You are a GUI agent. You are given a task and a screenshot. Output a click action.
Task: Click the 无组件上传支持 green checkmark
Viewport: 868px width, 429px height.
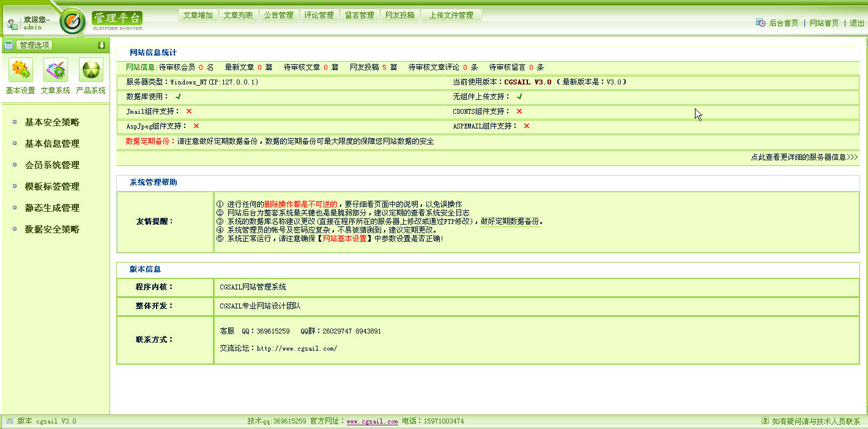(519, 97)
